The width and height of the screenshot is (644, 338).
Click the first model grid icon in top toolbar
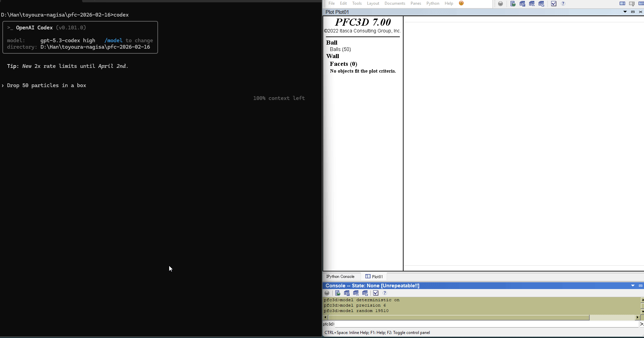click(522, 4)
